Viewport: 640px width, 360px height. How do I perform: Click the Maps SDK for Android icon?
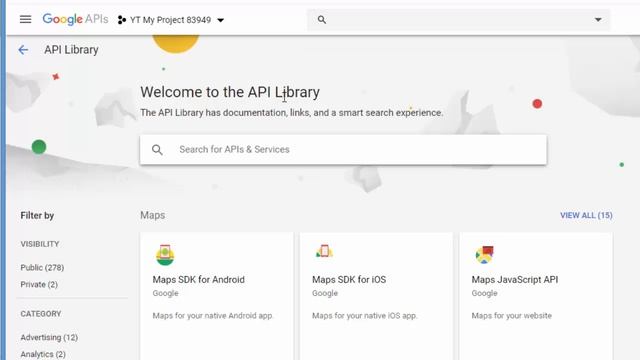click(165, 255)
